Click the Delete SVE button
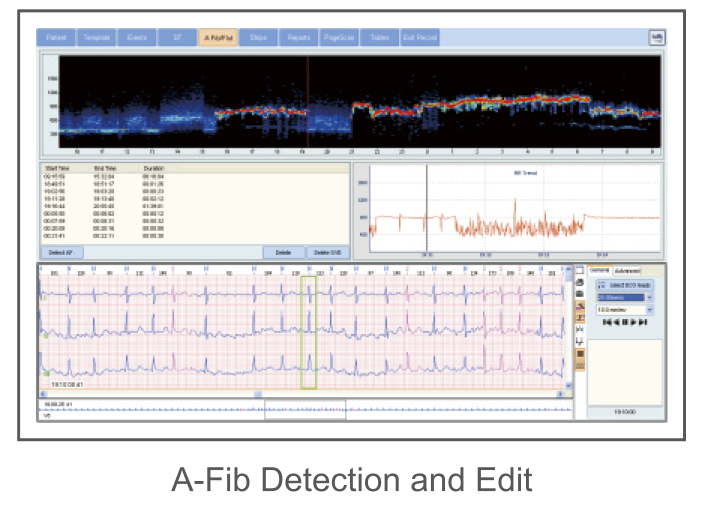 click(327, 253)
